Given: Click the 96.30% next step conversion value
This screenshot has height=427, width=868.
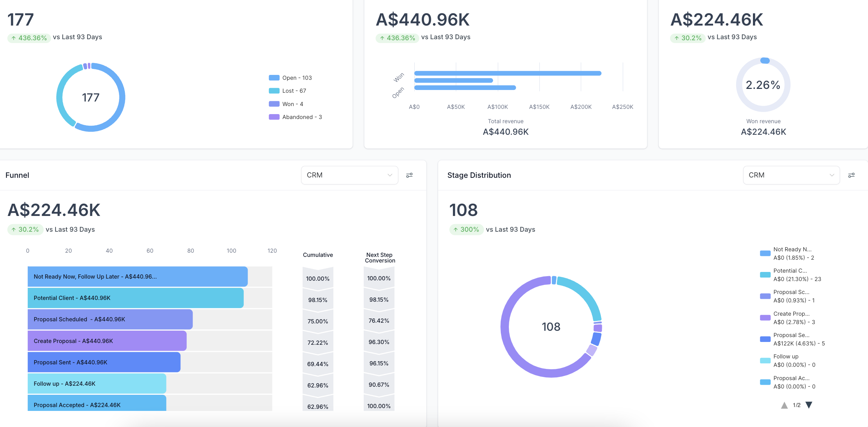Looking at the screenshot, I should pyautogui.click(x=379, y=342).
